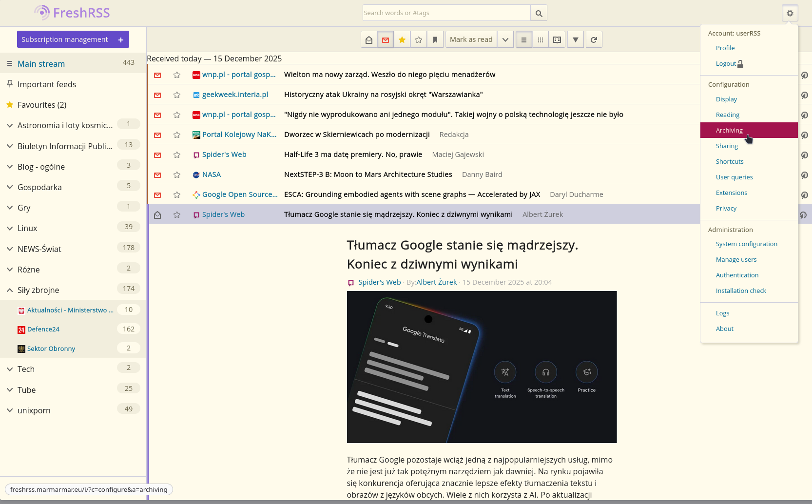Toggle showing unread articles filter
Image resolution: width=812 pixels, height=504 pixels.
(386, 39)
